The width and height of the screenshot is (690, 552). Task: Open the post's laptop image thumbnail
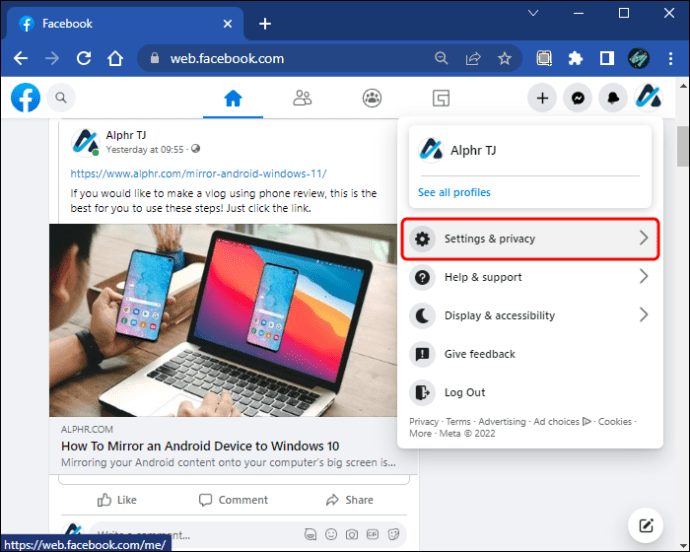[x=223, y=320]
